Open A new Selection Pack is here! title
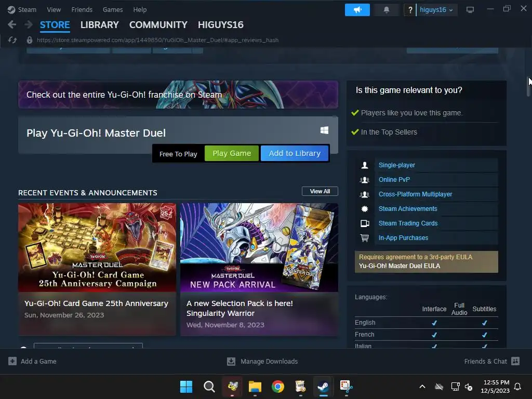 (240, 308)
